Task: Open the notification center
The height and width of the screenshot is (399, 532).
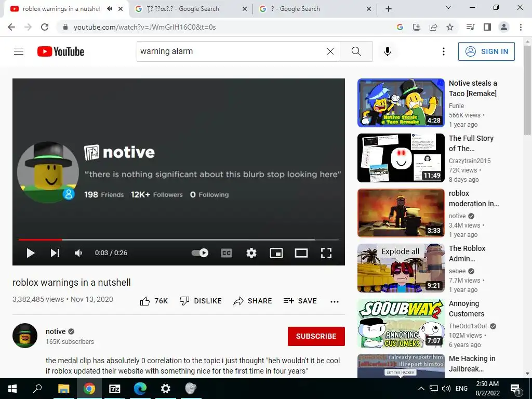Action: (515, 389)
